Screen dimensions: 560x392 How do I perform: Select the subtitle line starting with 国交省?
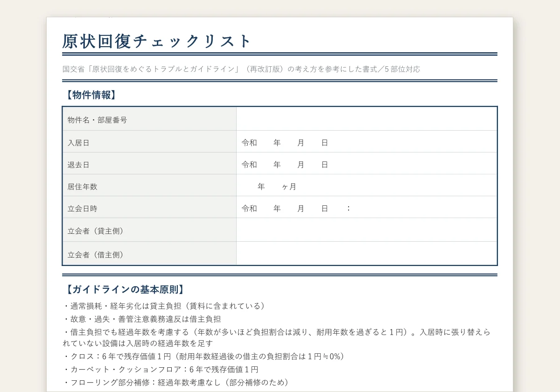point(241,69)
